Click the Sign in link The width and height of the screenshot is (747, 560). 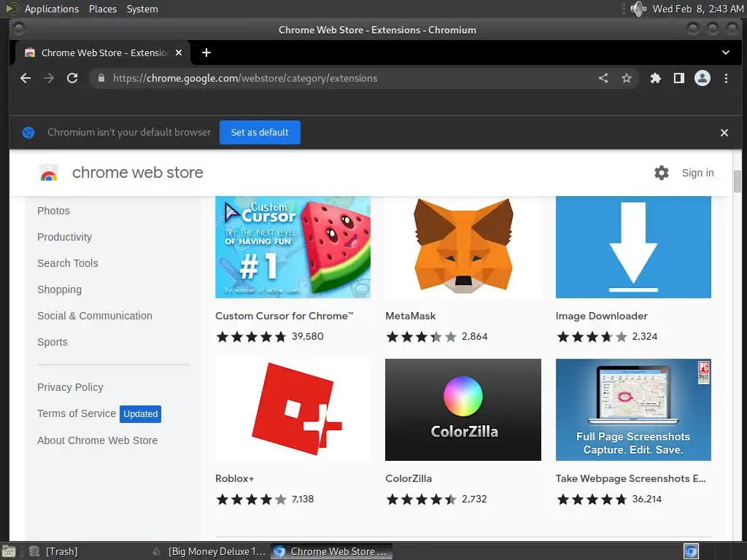coord(697,173)
